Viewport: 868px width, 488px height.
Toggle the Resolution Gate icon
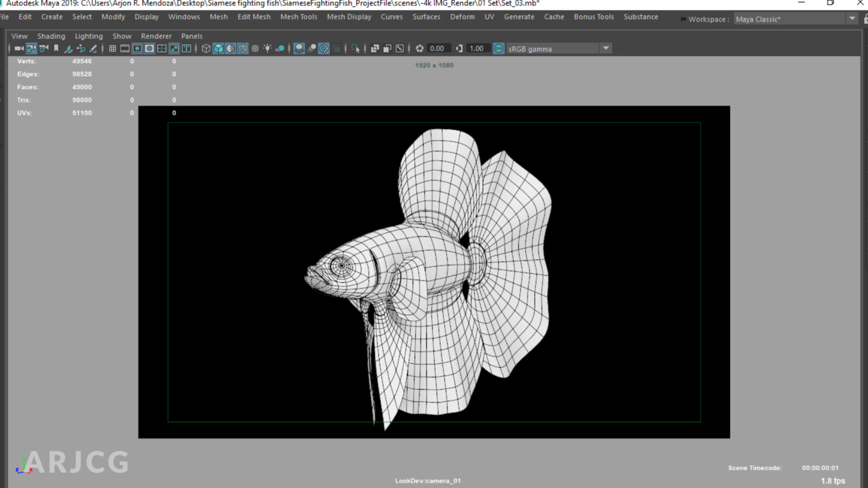(137, 48)
